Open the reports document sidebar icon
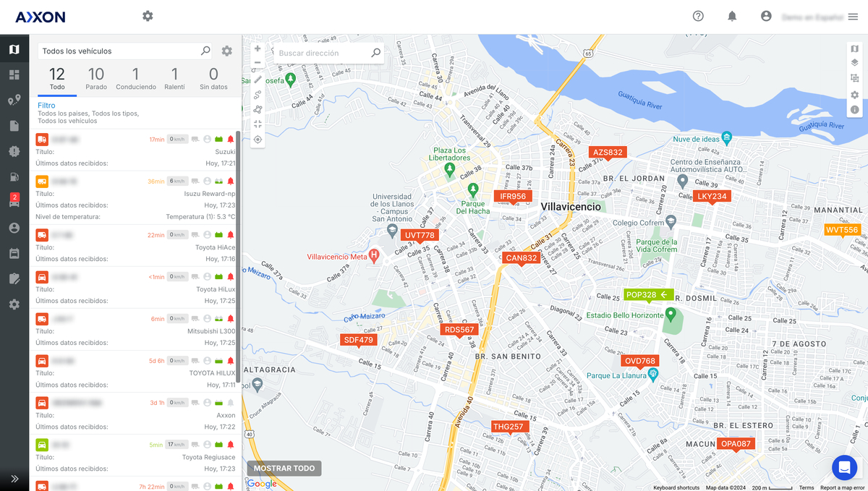Screen dimensions: 868x491 pos(14,126)
